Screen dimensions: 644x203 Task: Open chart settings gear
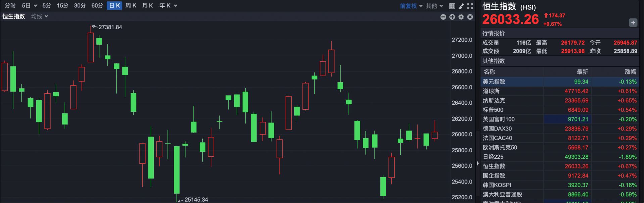coord(461,17)
